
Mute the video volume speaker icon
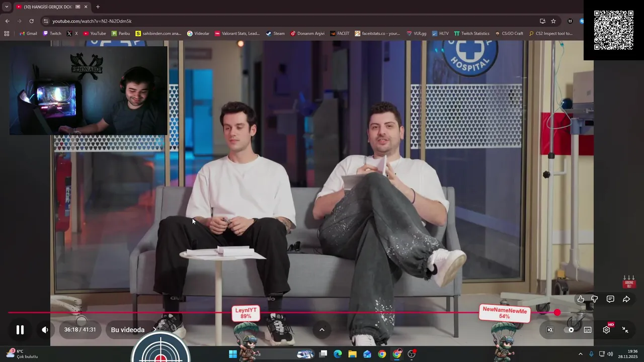45,330
